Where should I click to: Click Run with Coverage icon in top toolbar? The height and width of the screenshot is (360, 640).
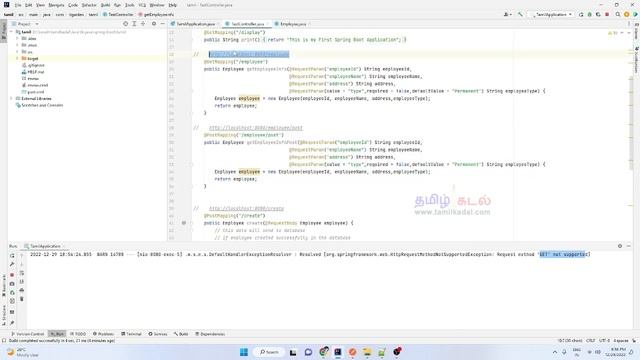(598, 14)
